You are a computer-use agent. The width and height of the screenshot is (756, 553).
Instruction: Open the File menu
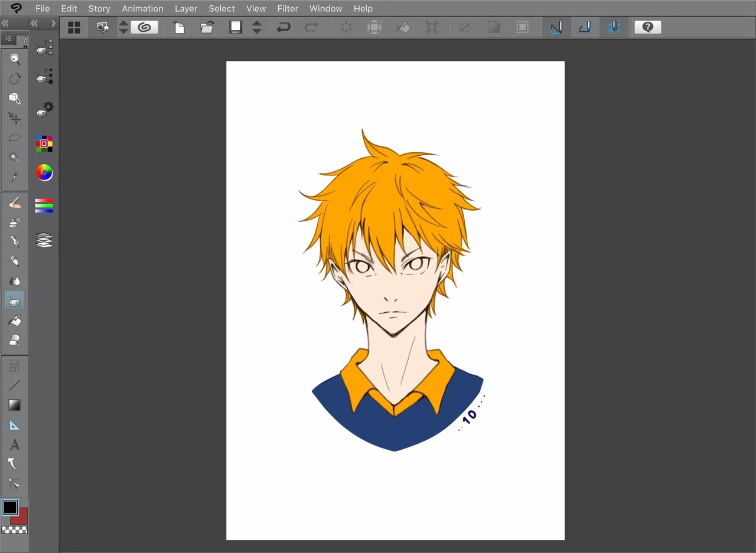point(43,8)
